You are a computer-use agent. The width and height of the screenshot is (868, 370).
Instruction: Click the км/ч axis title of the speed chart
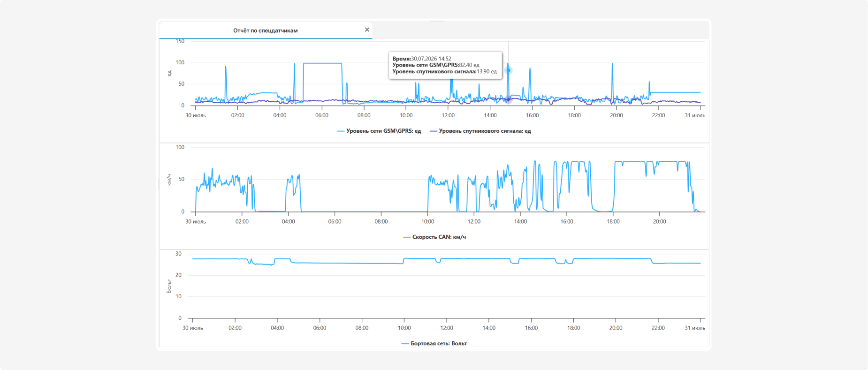pos(169,180)
